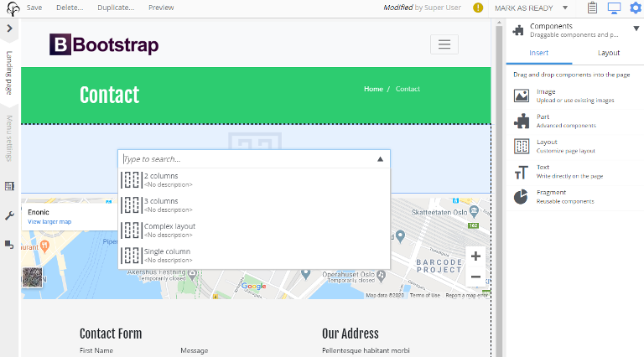Screen dimensions: 644x357
Task: Select the Single column layout option
Action: (254, 256)
